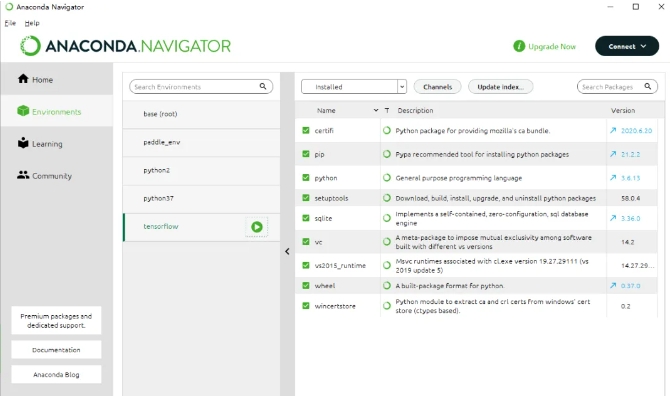Uncheck the certifi package checkbox
The height and width of the screenshot is (396, 670).
pyautogui.click(x=306, y=130)
